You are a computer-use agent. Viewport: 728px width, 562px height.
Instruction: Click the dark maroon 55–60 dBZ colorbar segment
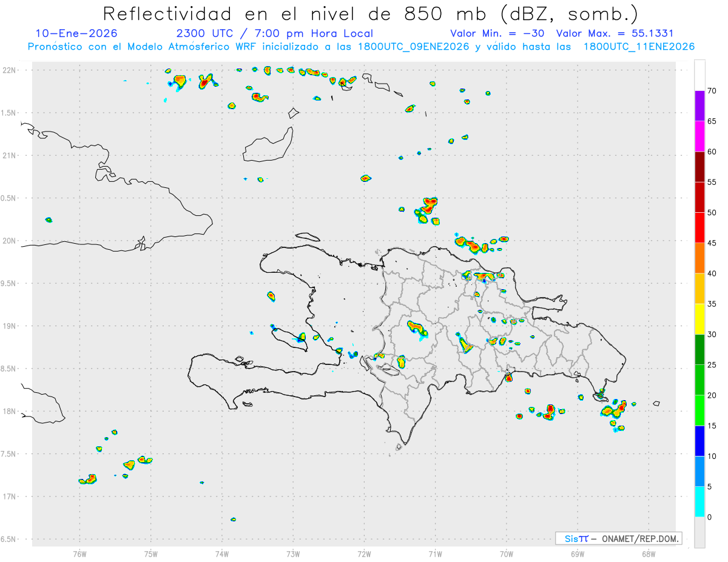pos(699,167)
